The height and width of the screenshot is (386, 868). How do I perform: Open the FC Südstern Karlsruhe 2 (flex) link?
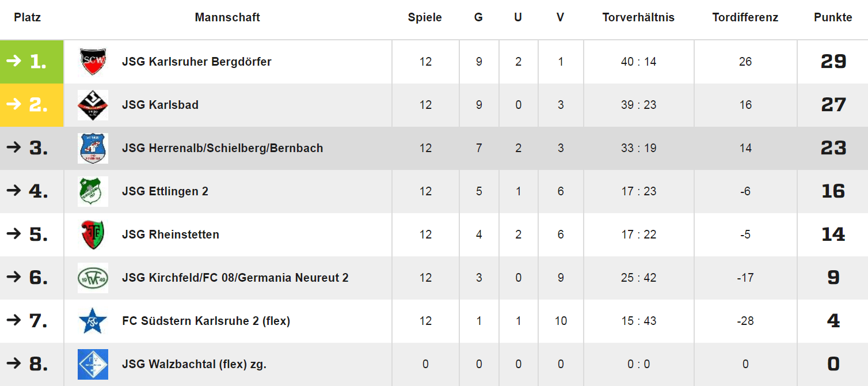[206, 321]
